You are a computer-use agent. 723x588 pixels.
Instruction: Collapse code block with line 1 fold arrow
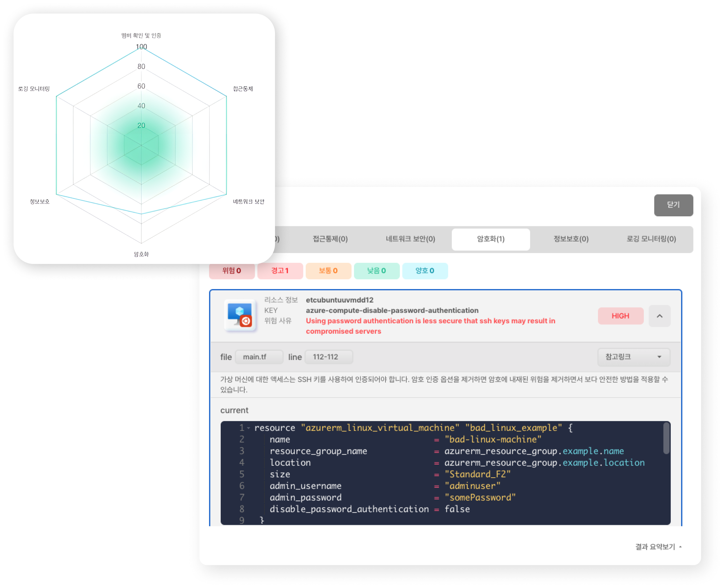(x=249, y=428)
